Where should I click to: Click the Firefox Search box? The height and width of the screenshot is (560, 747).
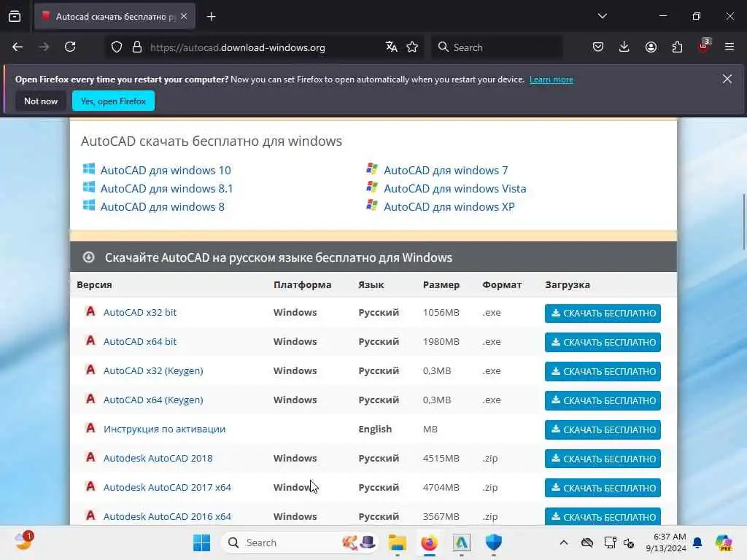[x=497, y=47]
